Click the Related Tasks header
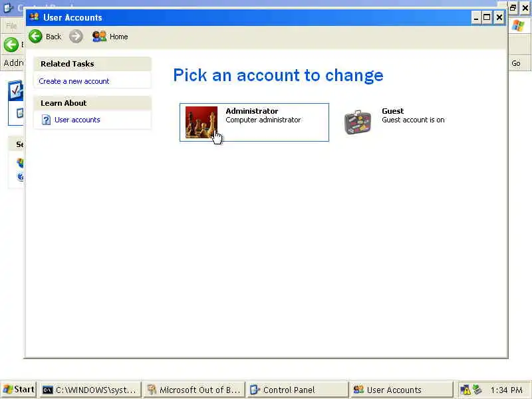The height and width of the screenshot is (399, 532). pyautogui.click(x=92, y=64)
